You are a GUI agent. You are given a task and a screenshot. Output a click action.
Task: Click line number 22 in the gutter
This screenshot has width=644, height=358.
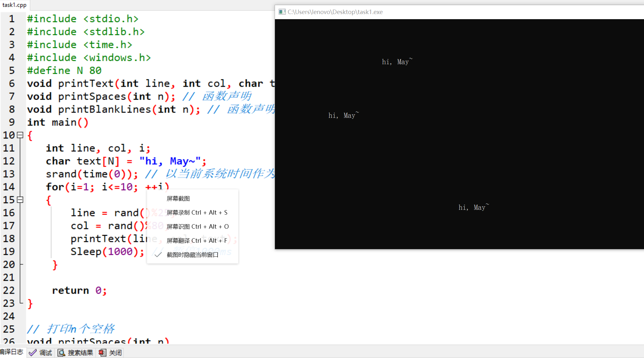click(x=9, y=290)
